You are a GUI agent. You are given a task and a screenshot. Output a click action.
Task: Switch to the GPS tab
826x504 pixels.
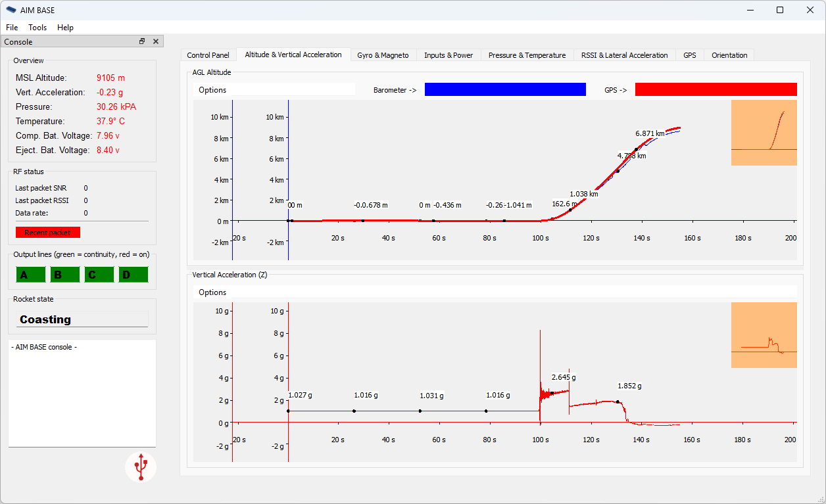689,55
